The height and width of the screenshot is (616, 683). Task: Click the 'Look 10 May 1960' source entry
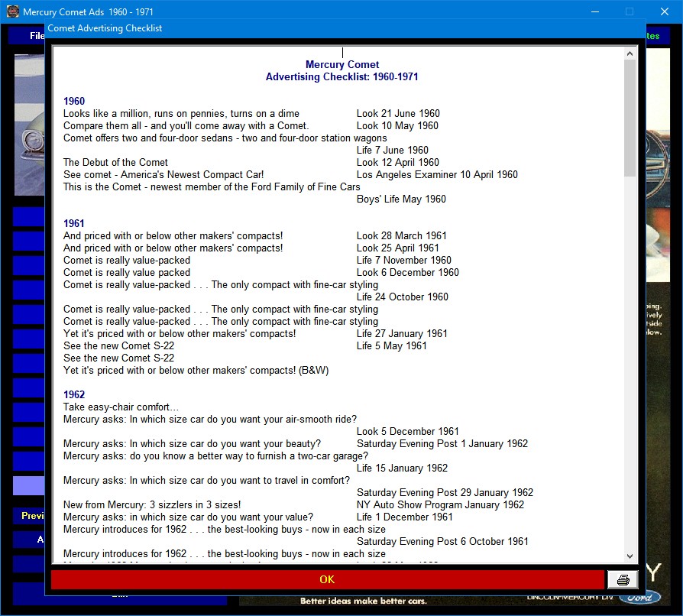pos(397,126)
